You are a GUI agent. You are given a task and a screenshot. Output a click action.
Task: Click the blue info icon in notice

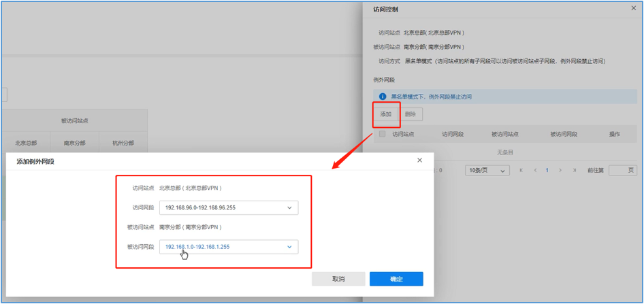[x=383, y=97]
